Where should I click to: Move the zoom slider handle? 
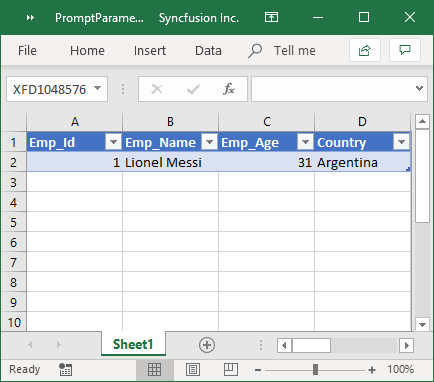[x=315, y=369]
